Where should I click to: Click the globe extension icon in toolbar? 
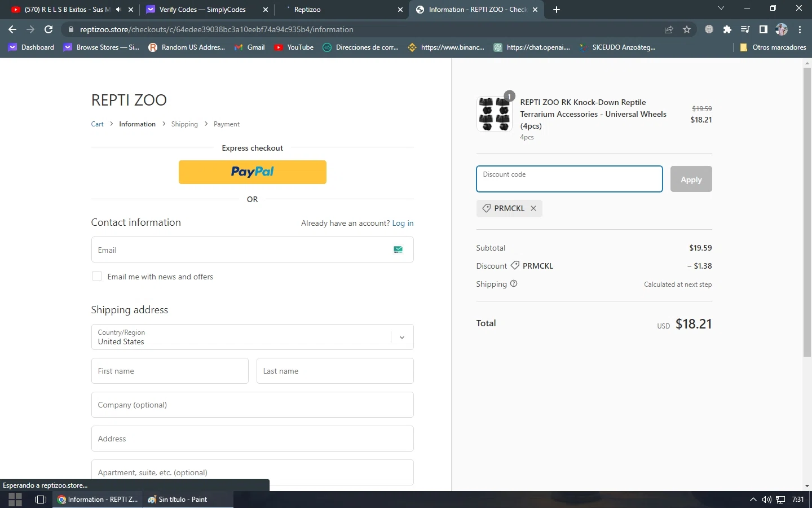(709, 29)
